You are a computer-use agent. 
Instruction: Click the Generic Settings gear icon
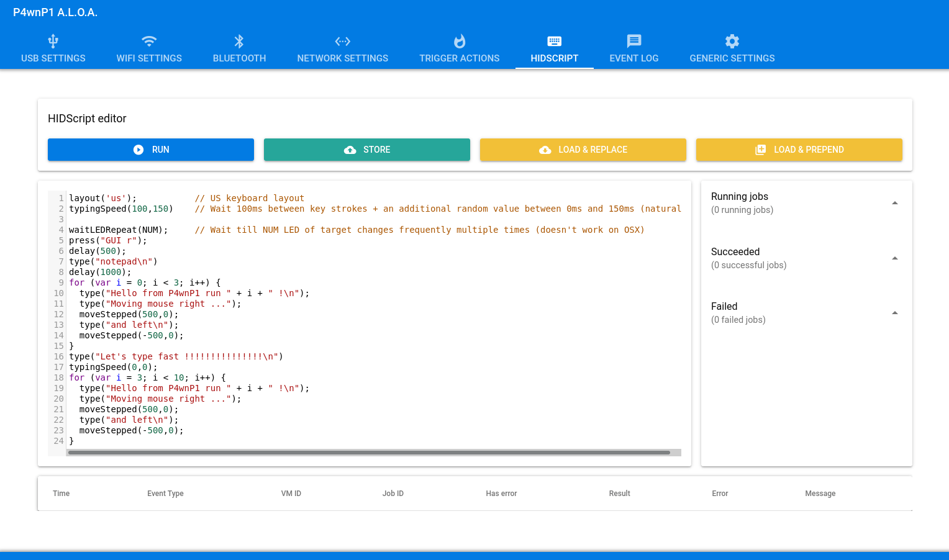point(732,42)
